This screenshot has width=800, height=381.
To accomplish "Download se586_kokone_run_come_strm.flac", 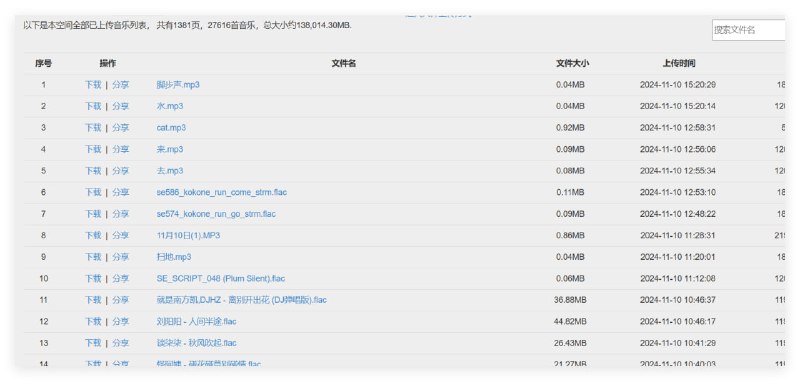I will pyautogui.click(x=93, y=192).
